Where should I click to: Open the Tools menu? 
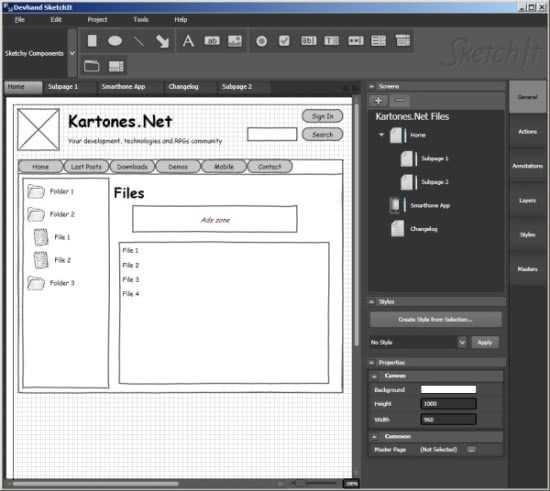(x=141, y=20)
